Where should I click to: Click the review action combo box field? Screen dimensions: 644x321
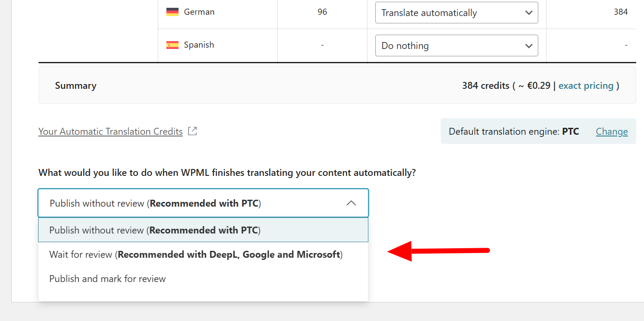click(195, 203)
